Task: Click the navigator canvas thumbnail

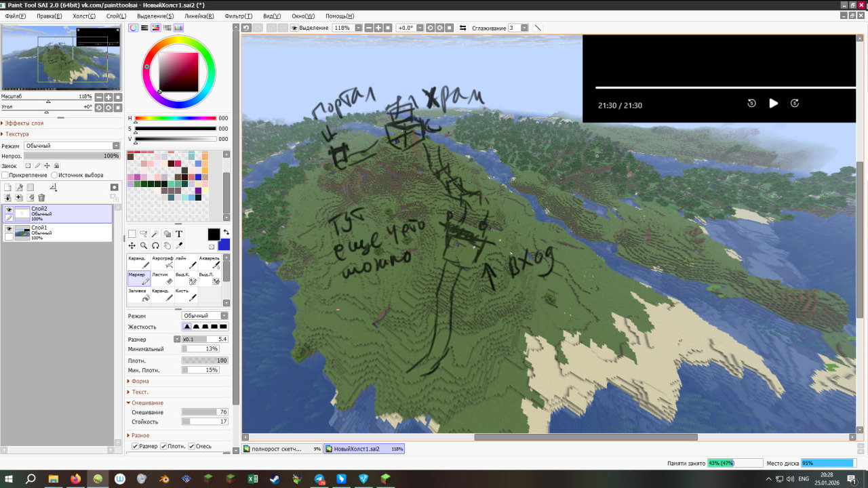Action: (x=62, y=58)
